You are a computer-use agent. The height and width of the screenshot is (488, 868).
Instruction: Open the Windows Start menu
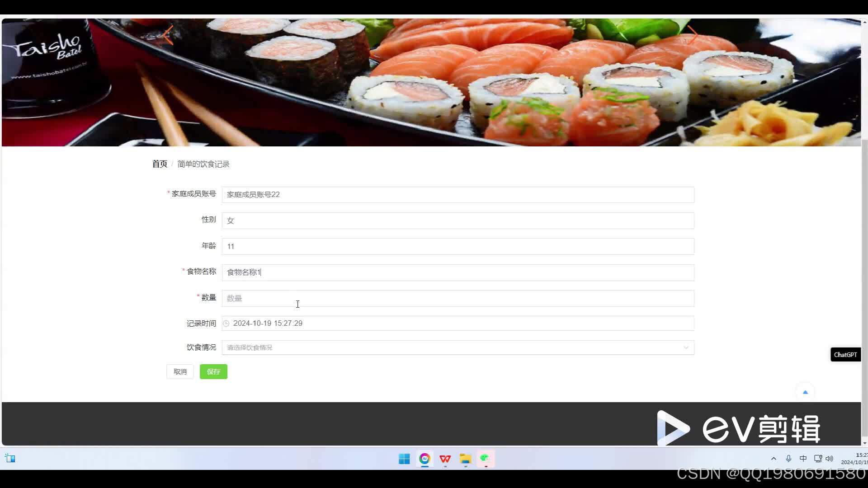click(x=404, y=459)
